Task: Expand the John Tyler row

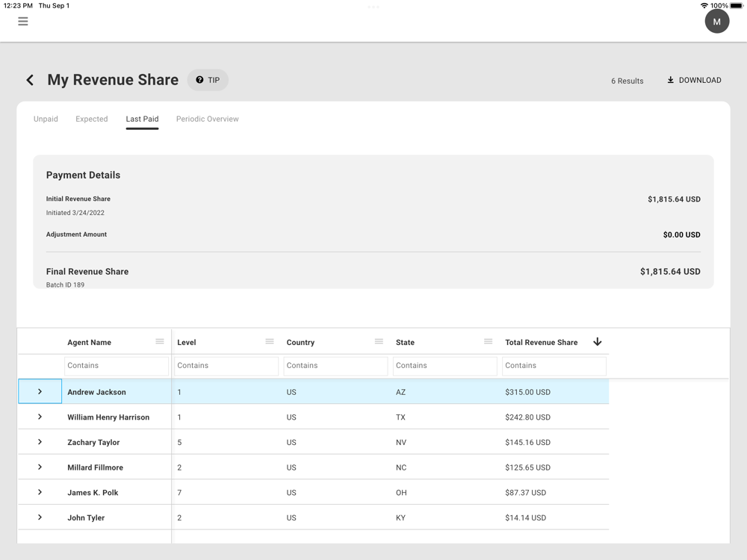Action: coord(40,517)
